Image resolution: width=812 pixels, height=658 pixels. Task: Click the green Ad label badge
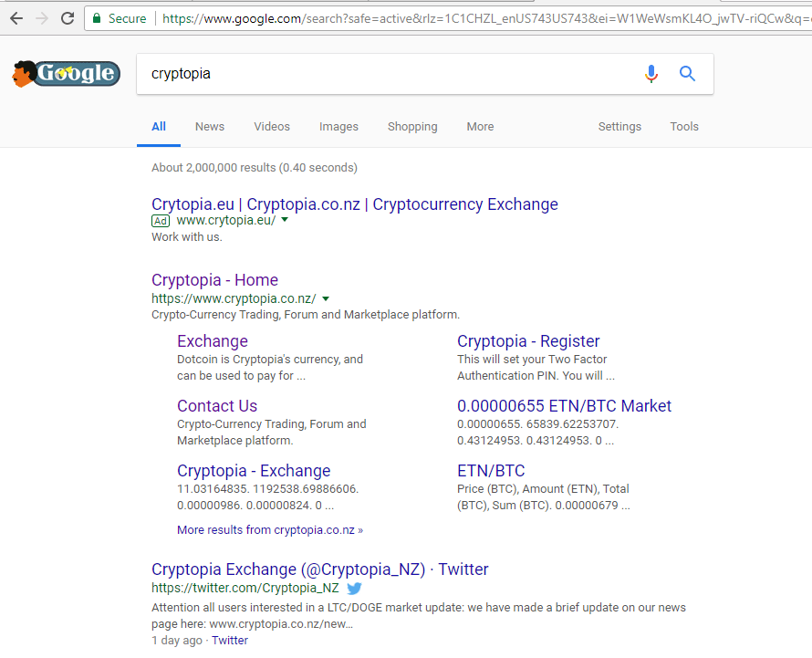pyautogui.click(x=161, y=221)
